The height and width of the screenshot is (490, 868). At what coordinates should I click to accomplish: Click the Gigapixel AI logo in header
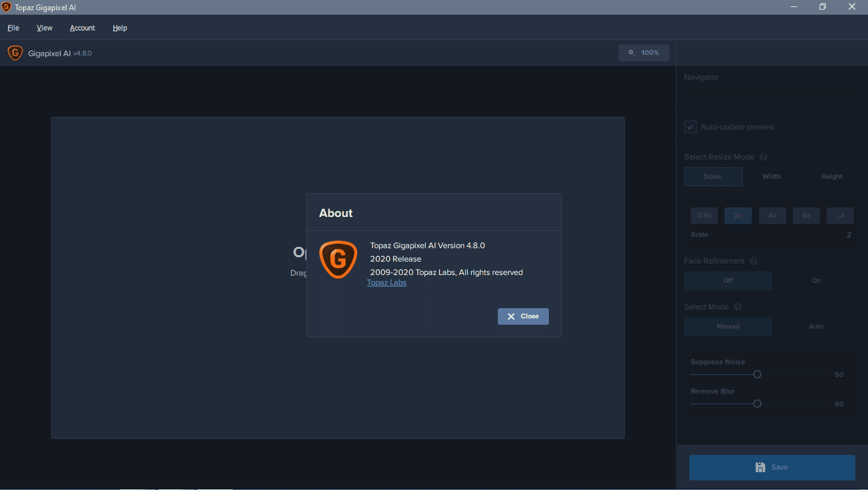pyautogui.click(x=15, y=53)
